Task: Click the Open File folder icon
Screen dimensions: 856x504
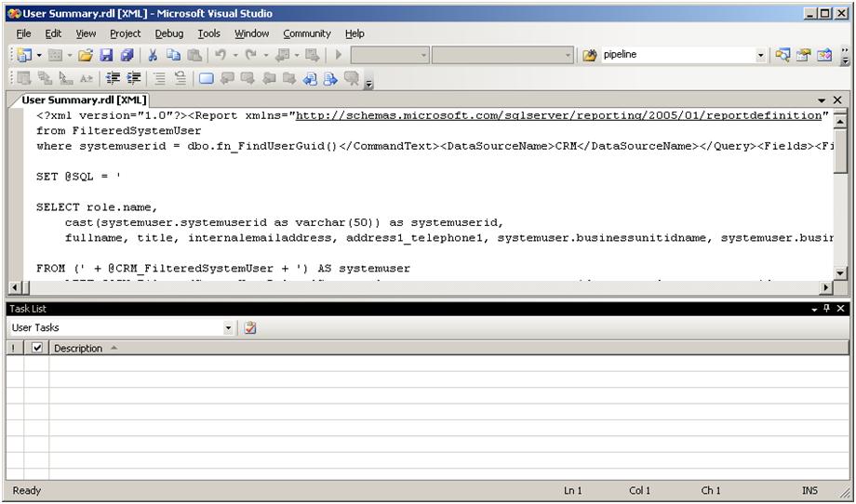Action: (86, 55)
